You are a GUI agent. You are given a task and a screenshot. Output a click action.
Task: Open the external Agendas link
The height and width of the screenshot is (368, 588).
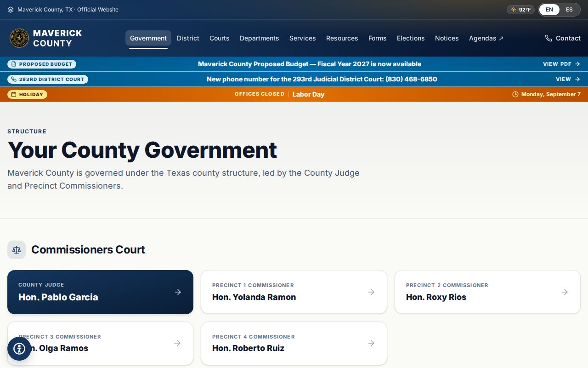(486, 38)
